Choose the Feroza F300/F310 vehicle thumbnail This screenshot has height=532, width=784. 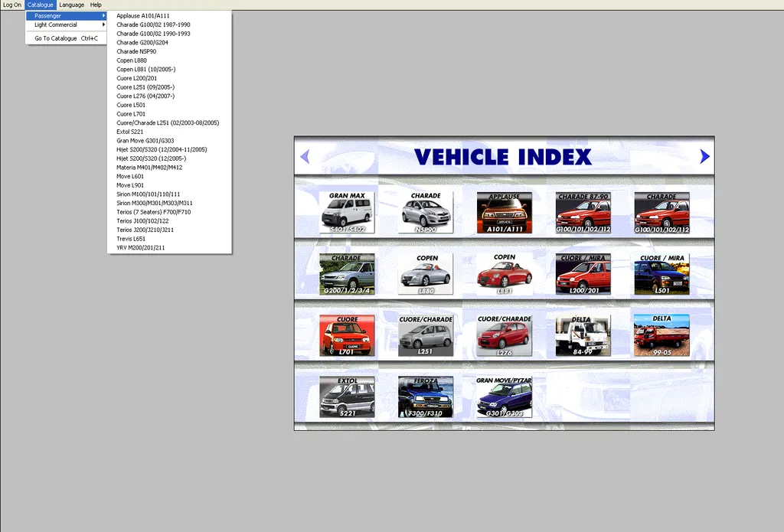(426, 397)
